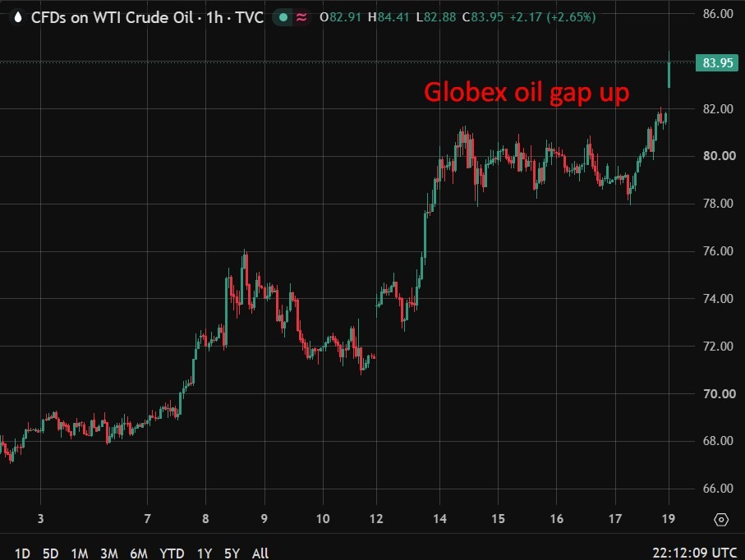This screenshot has width=745, height=560.
Task: Open the 22:12:09 UTC timezone menu
Action: point(694,553)
